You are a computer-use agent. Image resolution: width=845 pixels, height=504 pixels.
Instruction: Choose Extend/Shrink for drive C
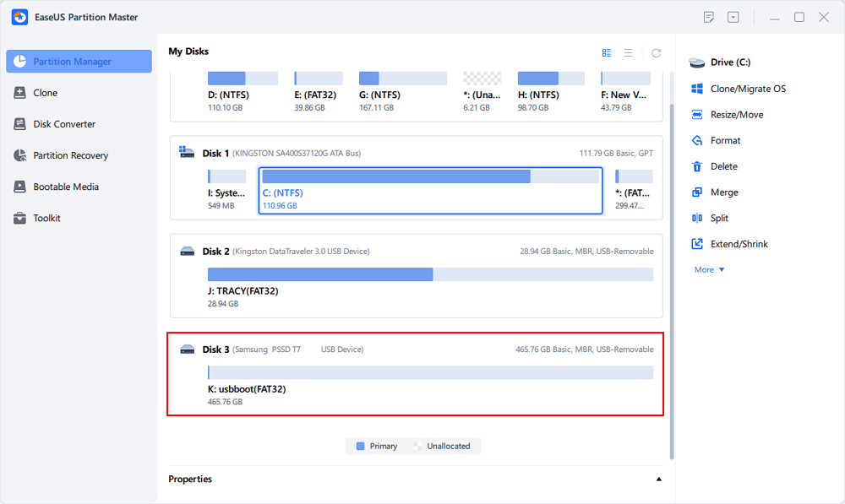point(739,244)
